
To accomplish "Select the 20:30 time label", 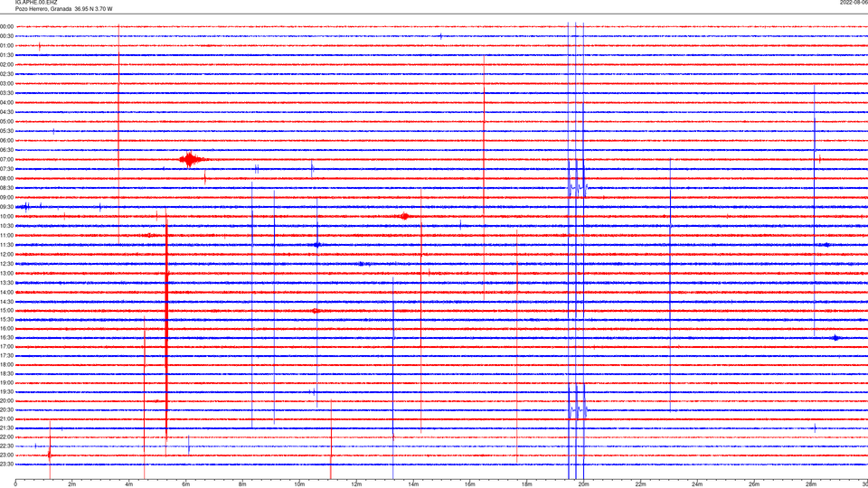I will 6,410.
